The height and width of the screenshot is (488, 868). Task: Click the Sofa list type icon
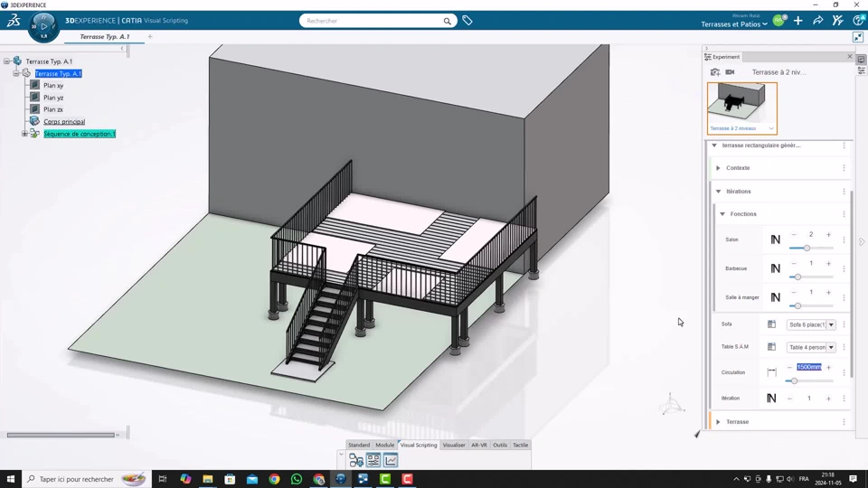pyautogui.click(x=771, y=324)
